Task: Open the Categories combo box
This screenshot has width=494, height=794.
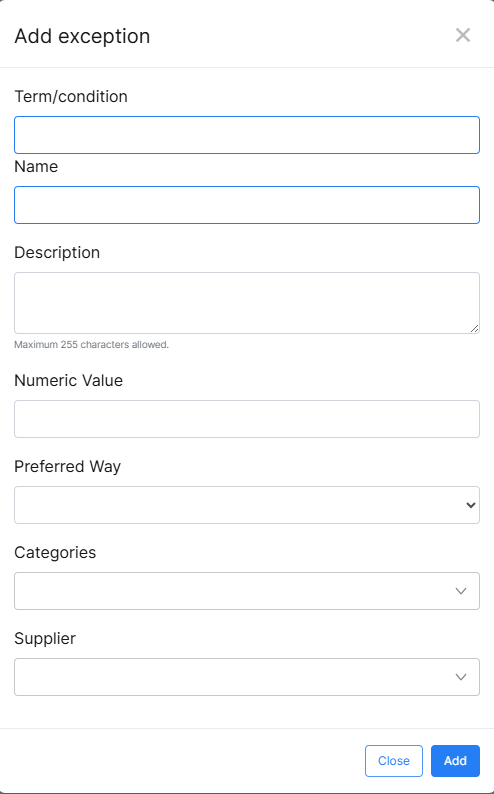Action: (247, 591)
